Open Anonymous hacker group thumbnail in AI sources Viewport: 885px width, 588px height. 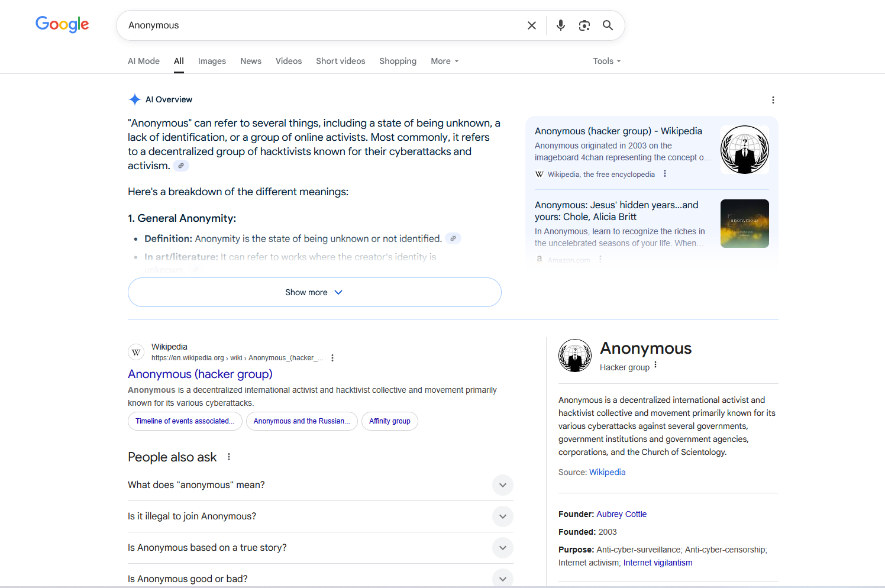point(745,150)
